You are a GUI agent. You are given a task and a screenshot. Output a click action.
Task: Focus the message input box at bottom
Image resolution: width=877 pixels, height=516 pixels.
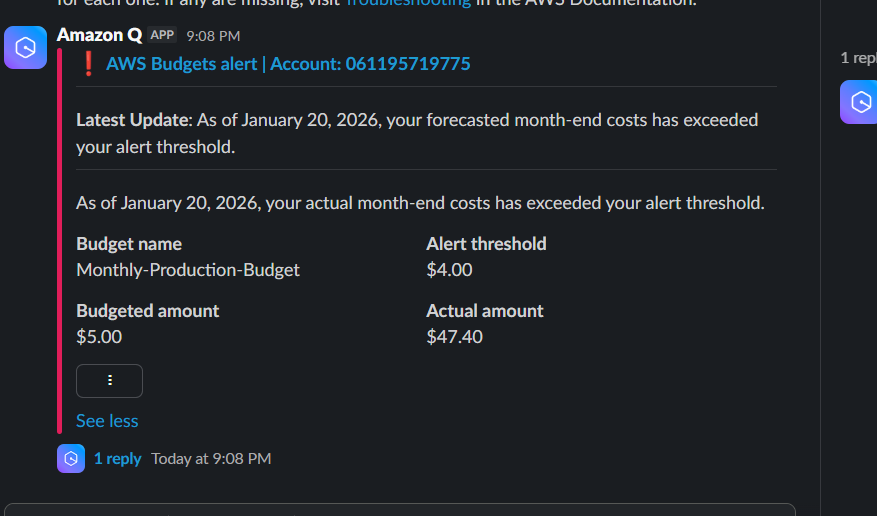[x=400, y=509]
